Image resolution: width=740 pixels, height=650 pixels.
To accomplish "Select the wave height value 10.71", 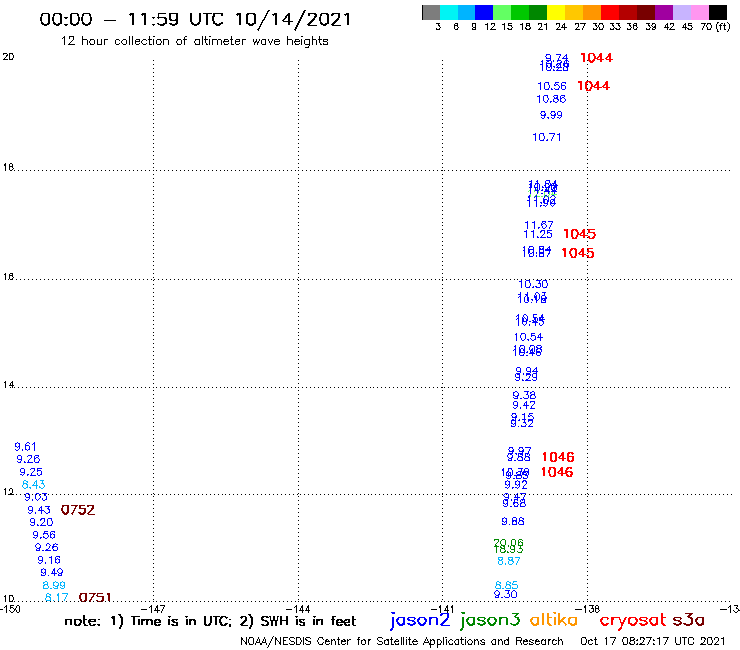I will click(x=547, y=137).
